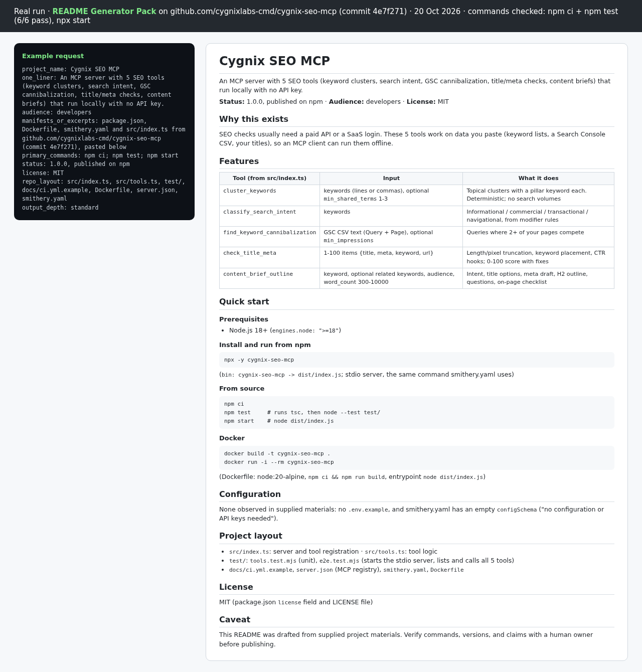
Task: Click the What it does column header
Action: pyautogui.click(x=538, y=178)
